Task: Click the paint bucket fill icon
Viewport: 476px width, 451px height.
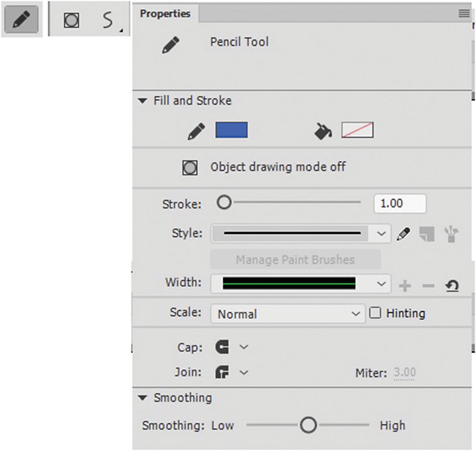Action: point(323,131)
